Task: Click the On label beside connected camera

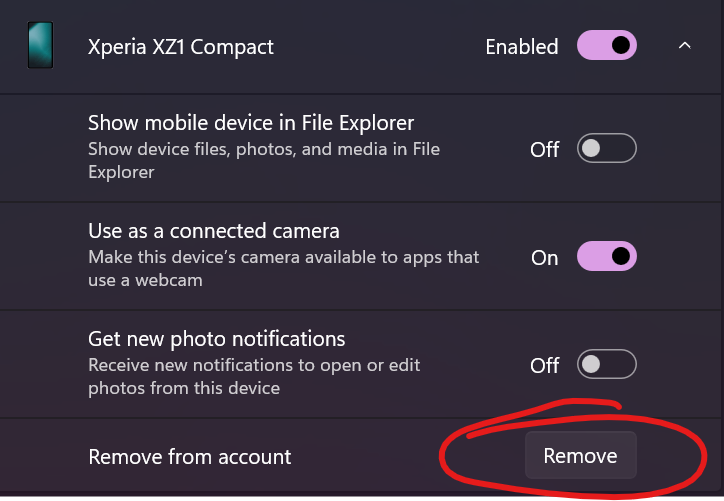Action: [x=545, y=258]
